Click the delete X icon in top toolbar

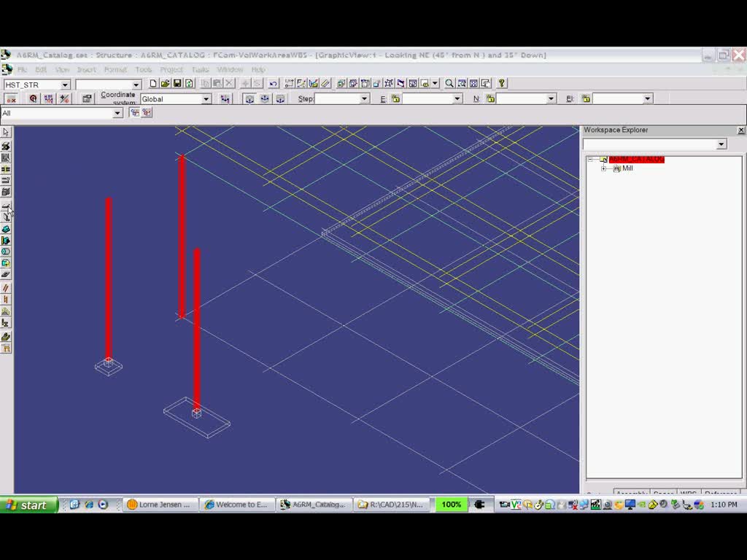[x=229, y=83]
